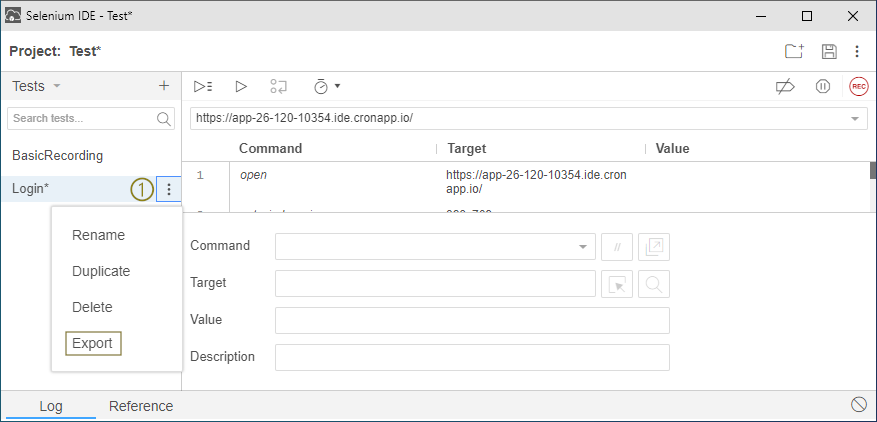Viewport: 877px width, 422px height.
Task: Find target in page button
Action: tap(654, 284)
